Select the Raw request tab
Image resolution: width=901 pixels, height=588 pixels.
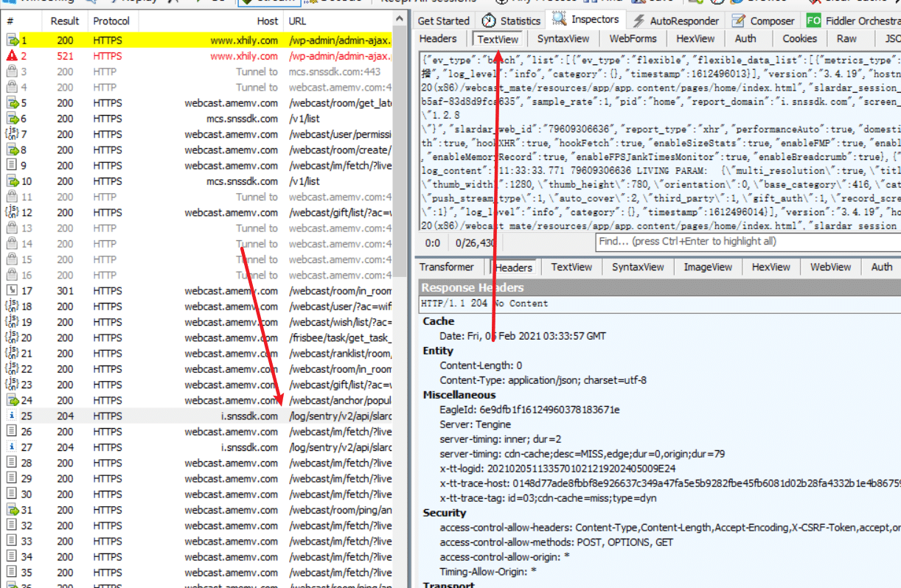point(847,39)
